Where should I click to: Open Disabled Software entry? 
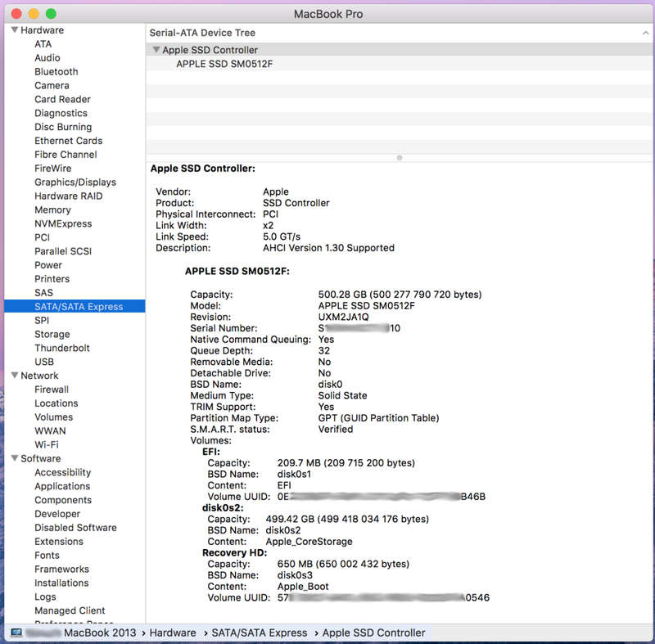75,527
